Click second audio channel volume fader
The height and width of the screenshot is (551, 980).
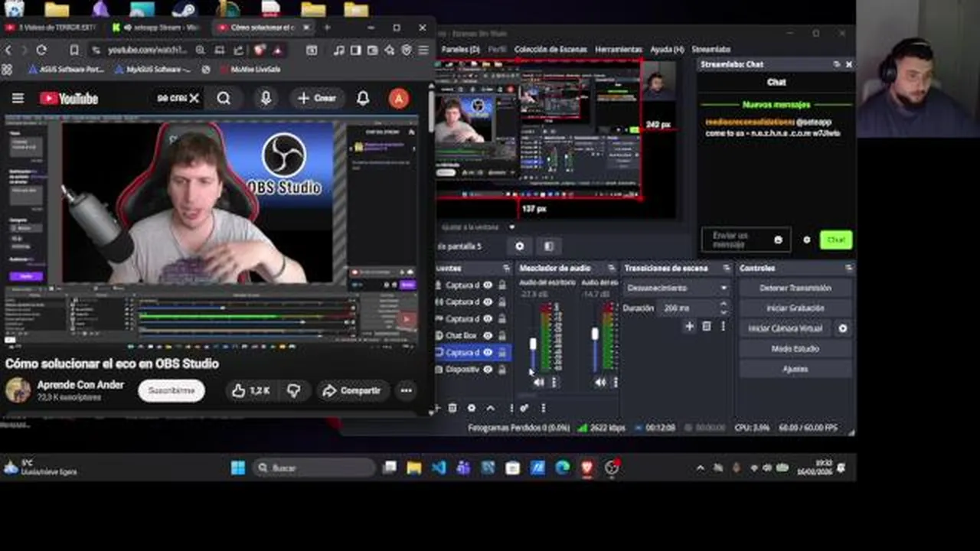pos(595,334)
